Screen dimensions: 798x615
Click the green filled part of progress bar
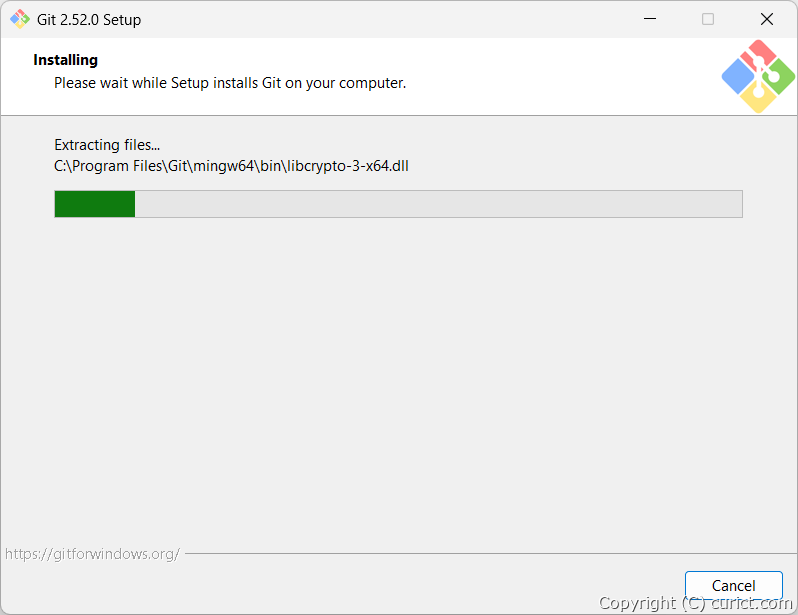(94, 204)
